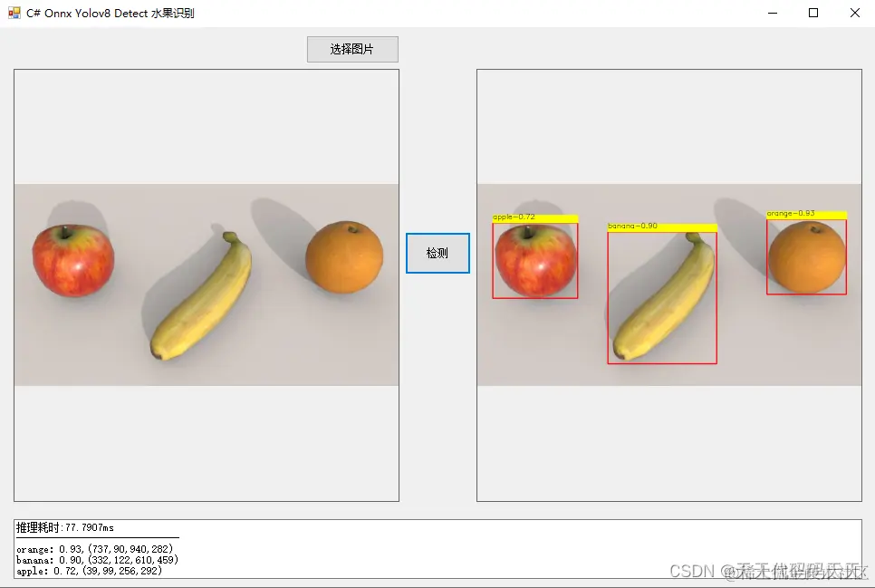Click the detected orange in result image
875x588 pixels.
pyautogui.click(x=806, y=257)
